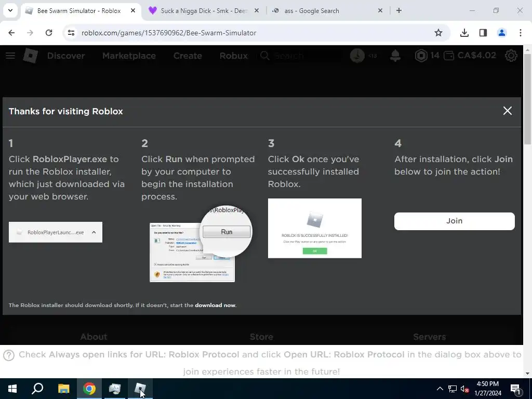Open File Explorer from taskbar
This screenshot has height=399, width=532.
tap(63, 389)
